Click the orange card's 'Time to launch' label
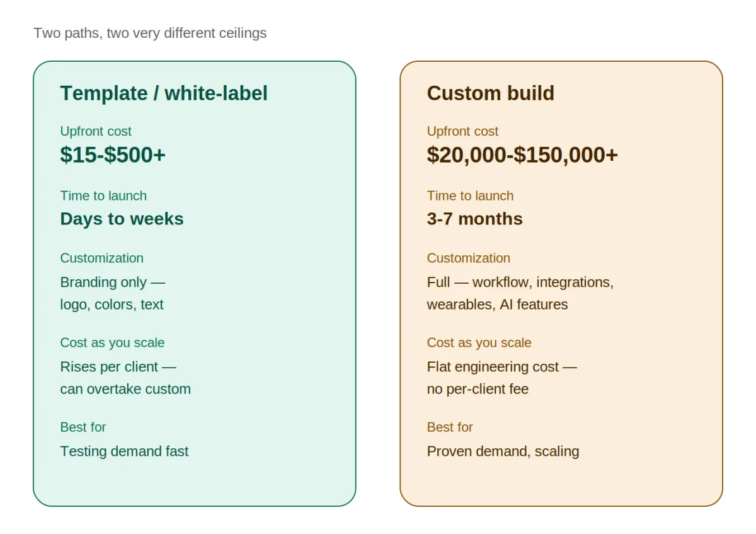This screenshot has width=756, height=534. (x=470, y=196)
